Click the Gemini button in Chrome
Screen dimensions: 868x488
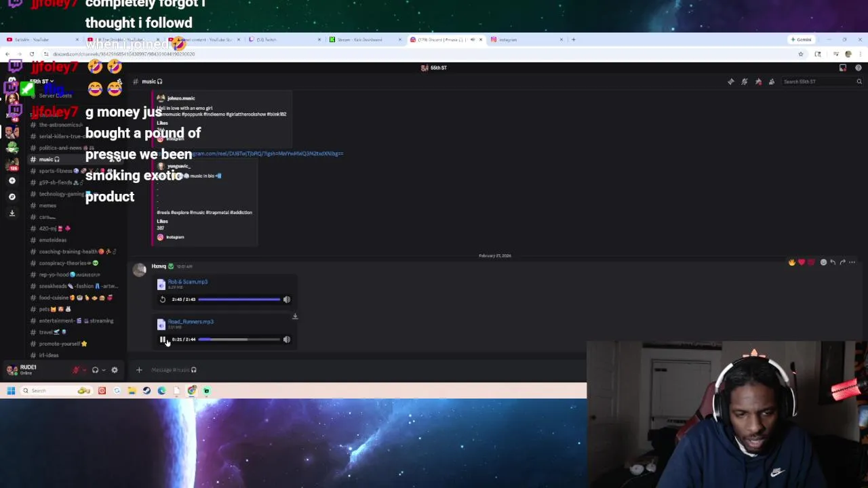(802, 39)
